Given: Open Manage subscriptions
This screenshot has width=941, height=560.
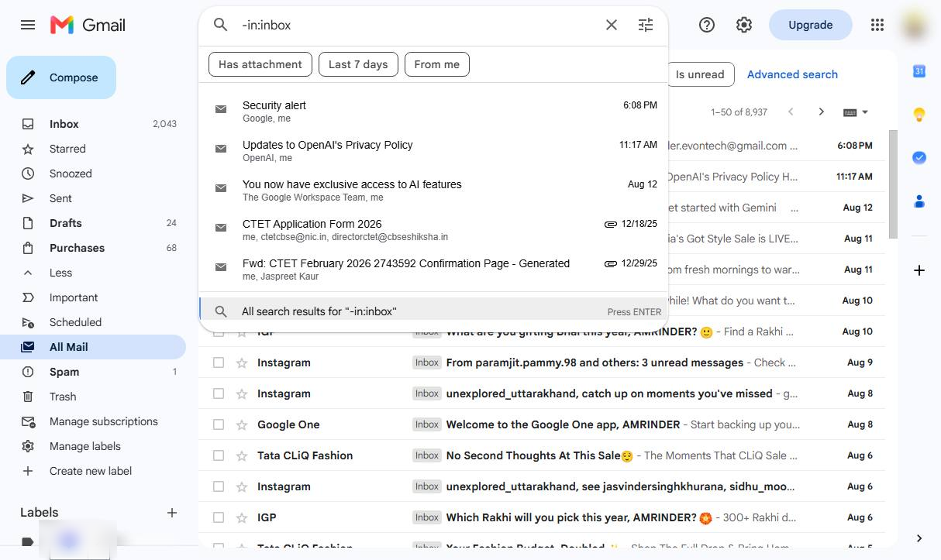Looking at the screenshot, I should tap(93, 421).
